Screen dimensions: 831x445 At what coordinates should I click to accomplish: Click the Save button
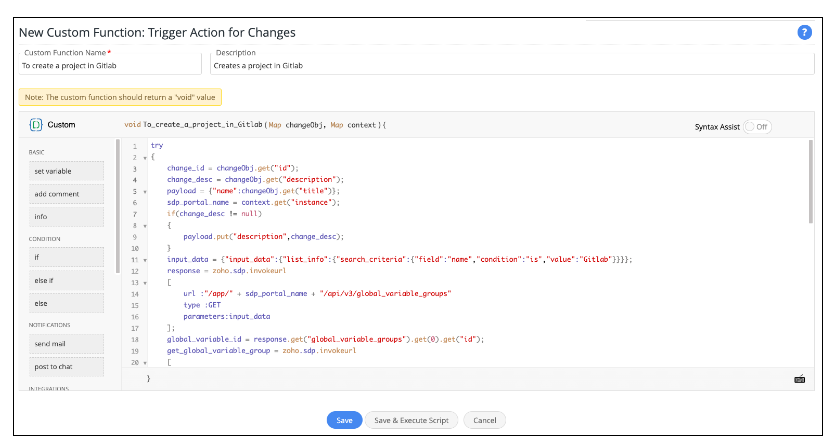click(x=344, y=420)
